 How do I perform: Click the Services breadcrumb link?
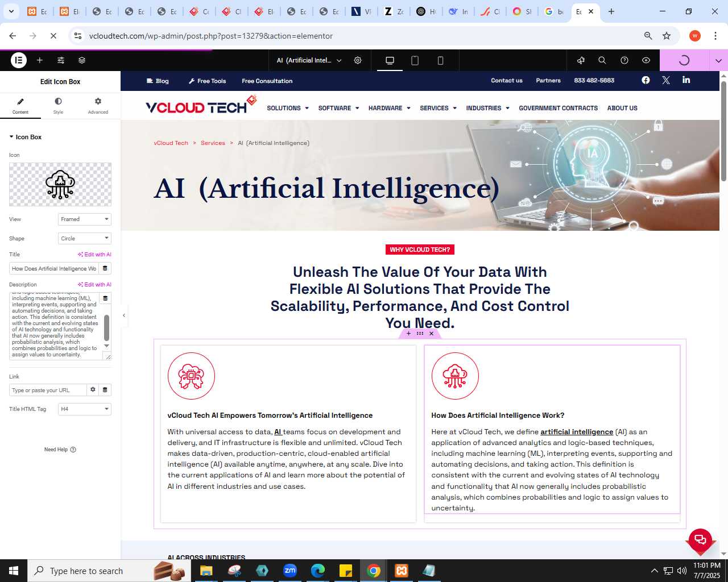click(213, 143)
